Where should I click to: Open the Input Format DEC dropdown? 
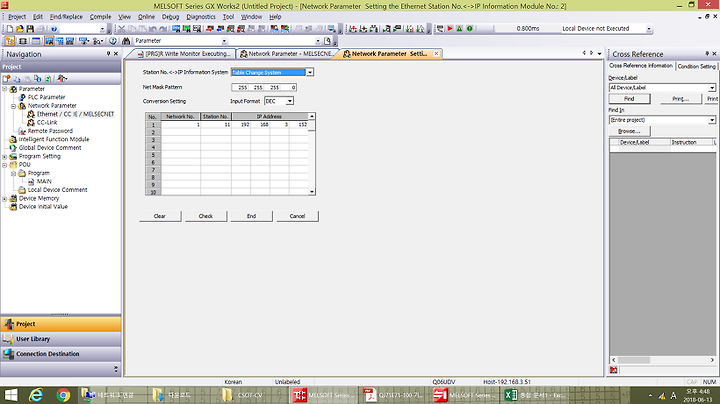[290, 101]
